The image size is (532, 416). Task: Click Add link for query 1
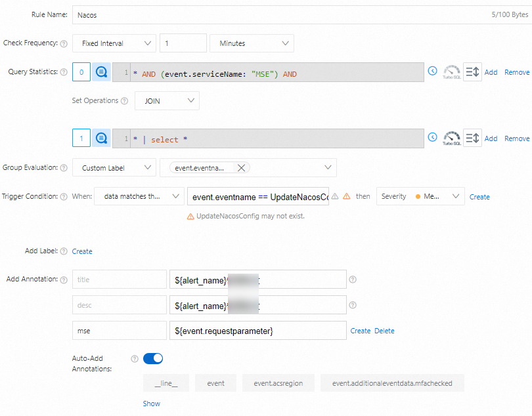[x=491, y=138]
